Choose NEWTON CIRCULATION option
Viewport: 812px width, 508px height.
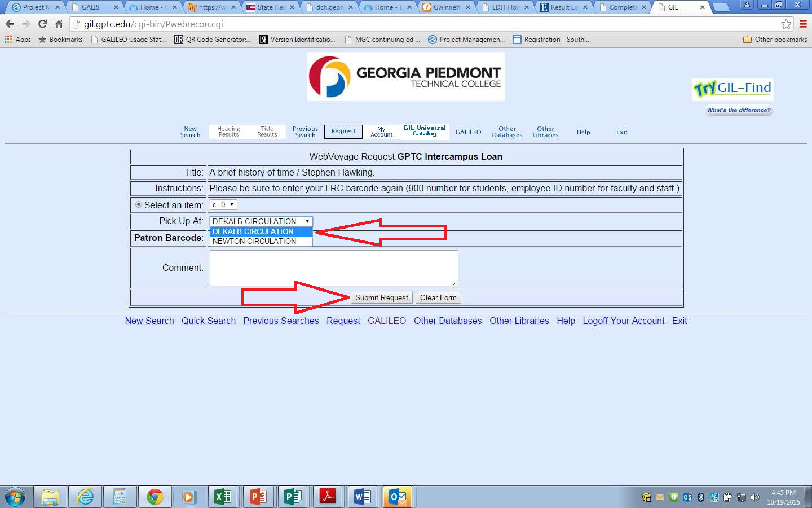click(x=261, y=241)
